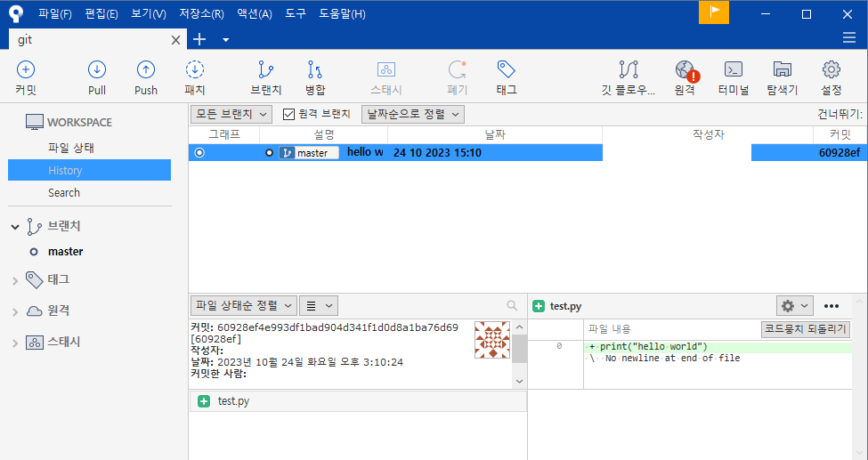
Task: Click the 커밋 column header in history
Action: [x=840, y=134]
